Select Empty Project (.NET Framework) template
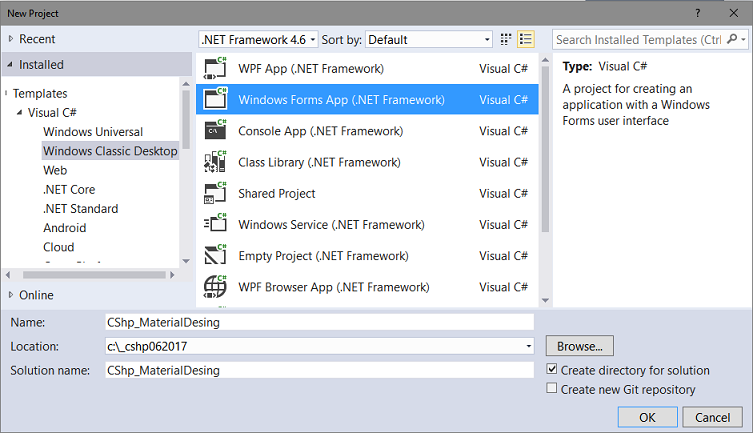The width and height of the screenshot is (753, 433). point(367,255)
